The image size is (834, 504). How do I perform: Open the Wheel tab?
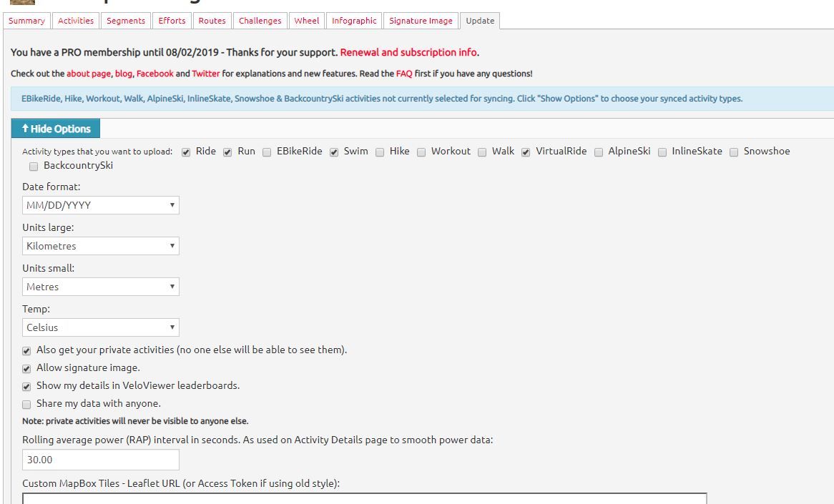point(307,21)
